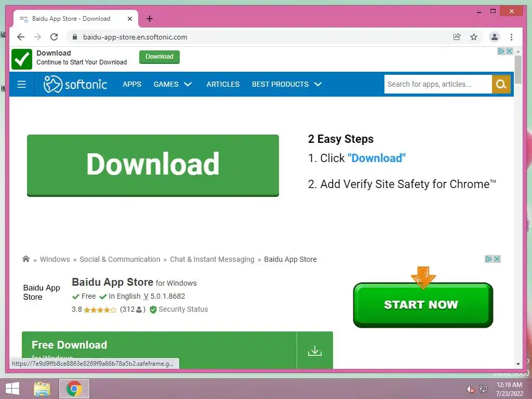
Task: Click the page vertical scrollbar thumb
Action: click(518, 70)
